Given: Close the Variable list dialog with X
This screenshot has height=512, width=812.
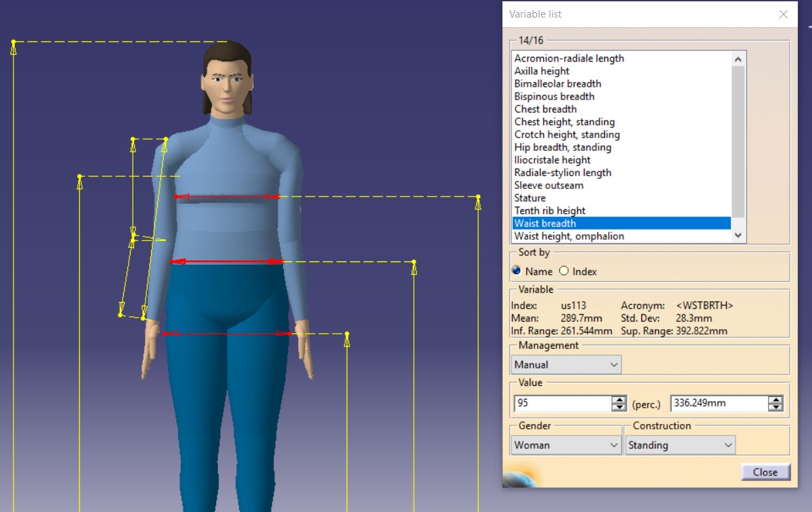Looking at the screenshot, I should point(783,14).
